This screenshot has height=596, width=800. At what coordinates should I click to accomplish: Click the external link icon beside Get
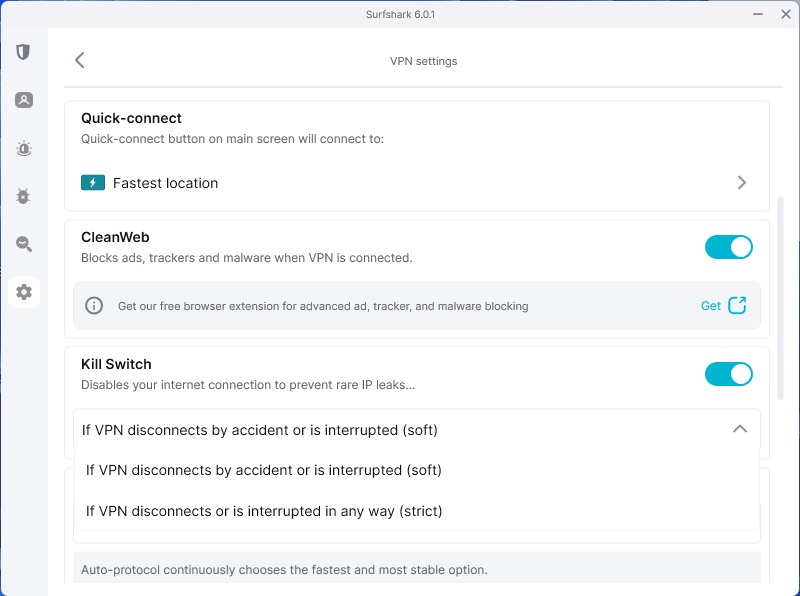pyautogui.click(x=737, y=305)
